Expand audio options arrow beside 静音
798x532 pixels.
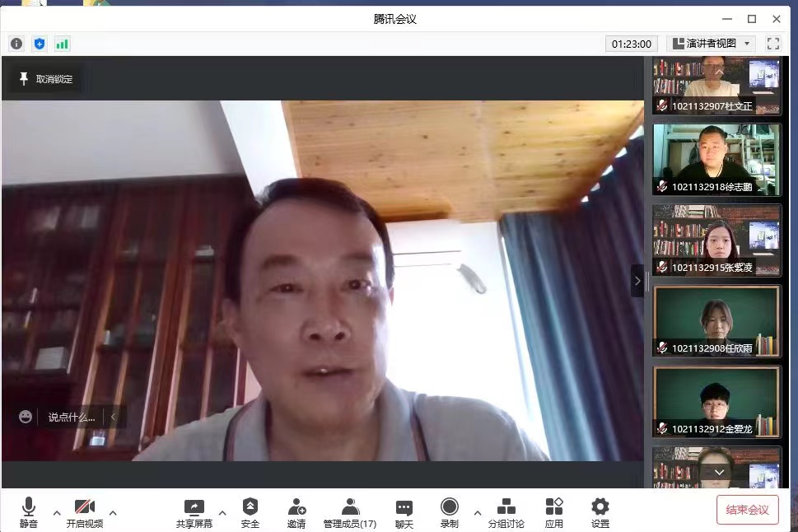57,512
